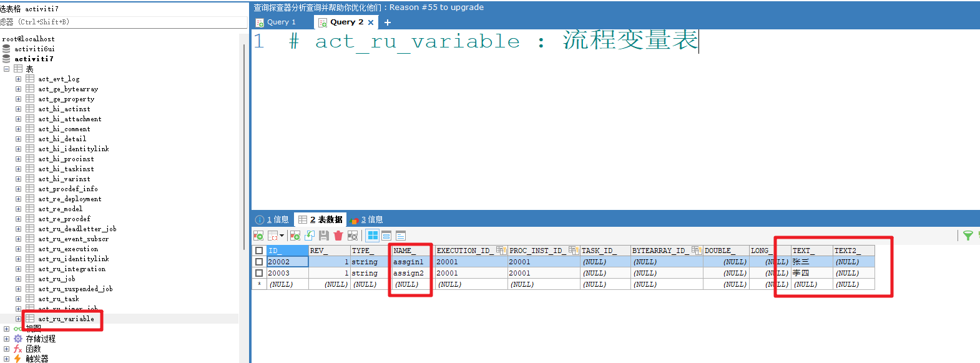Check the checkbox for row 20003
Image resolution: width=980 pixels, height=363 pixels.
pyautogui.click(x=259, y=273)
